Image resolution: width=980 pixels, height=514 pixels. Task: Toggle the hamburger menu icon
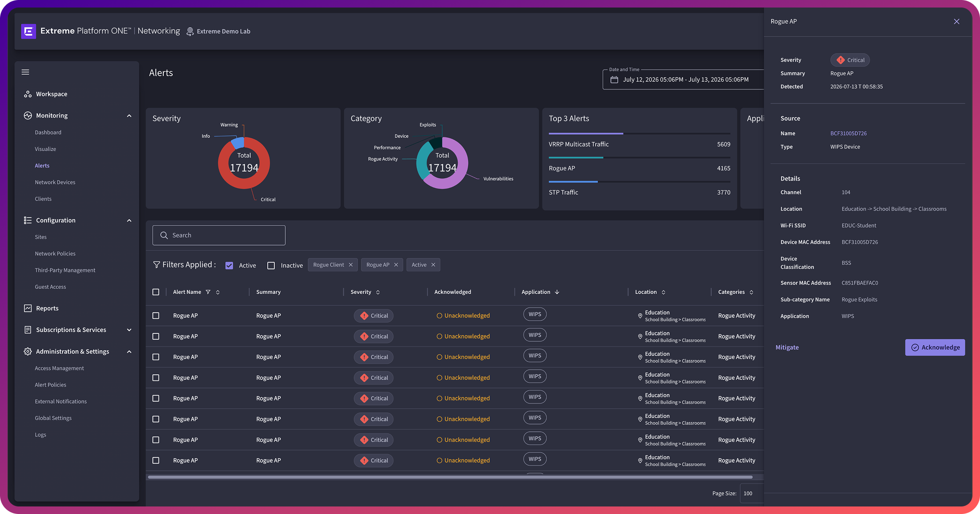coord(25,72)
